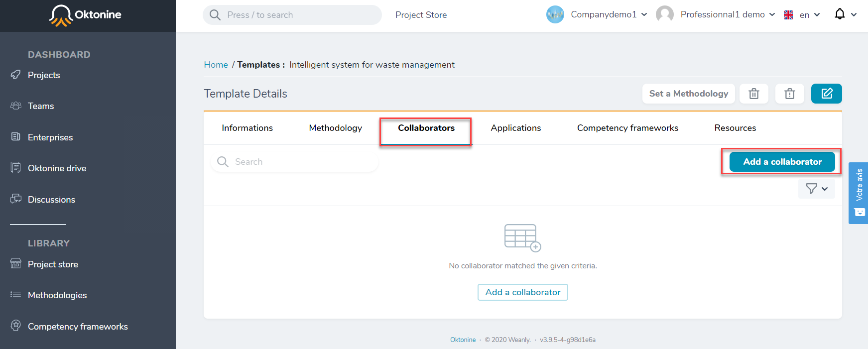Click the 'LIBRARY' sidebar section label
Screen dimensions: 868x349
(x=49, y=243)
